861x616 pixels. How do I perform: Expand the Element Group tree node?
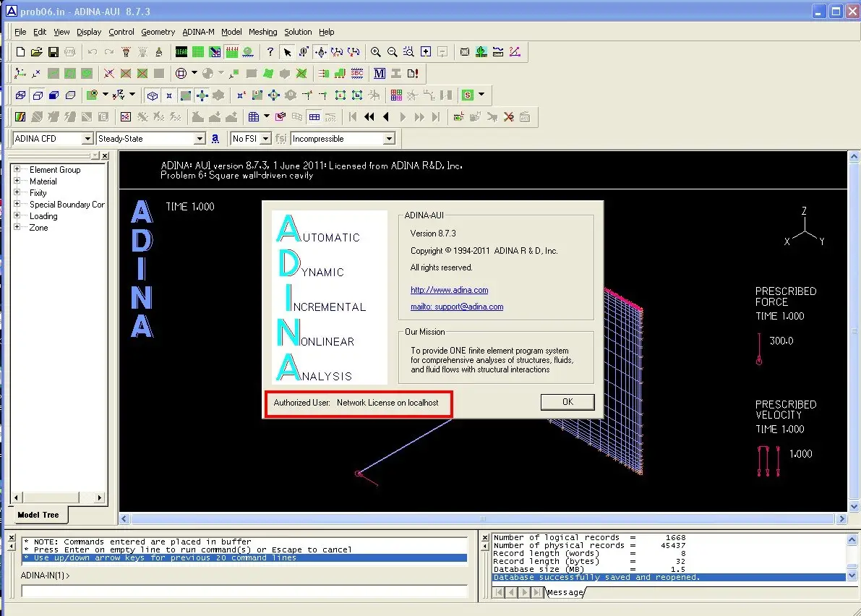(x=17, y=170)
